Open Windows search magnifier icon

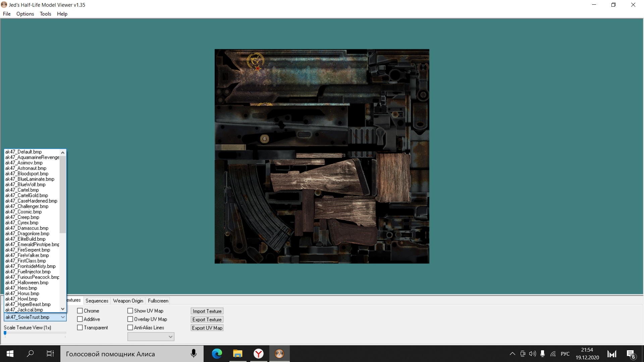(x=30, y=354)
